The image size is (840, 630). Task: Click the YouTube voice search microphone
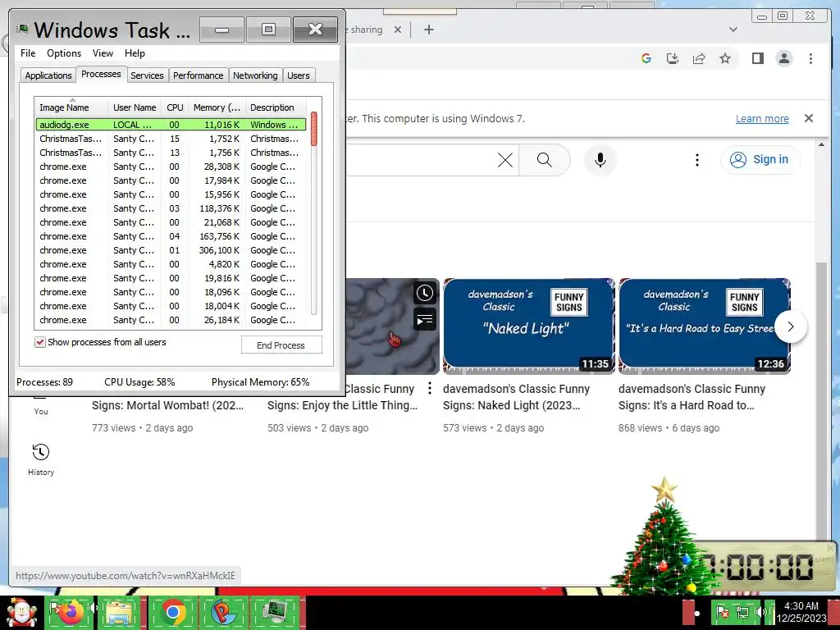point(600,160)
